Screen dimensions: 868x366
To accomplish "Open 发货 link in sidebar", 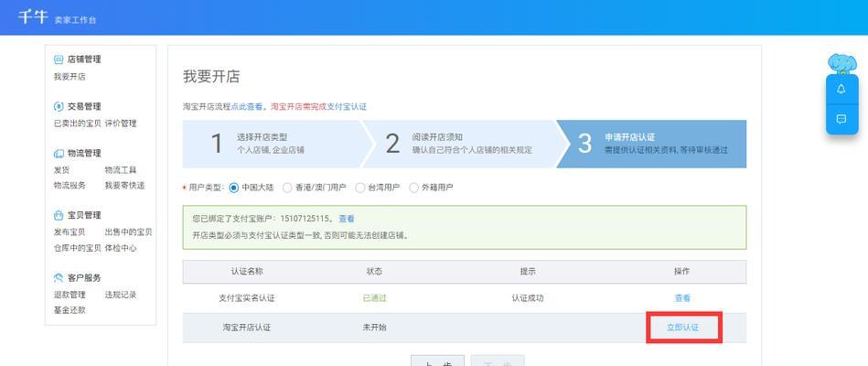I will (x=61, y=170).
